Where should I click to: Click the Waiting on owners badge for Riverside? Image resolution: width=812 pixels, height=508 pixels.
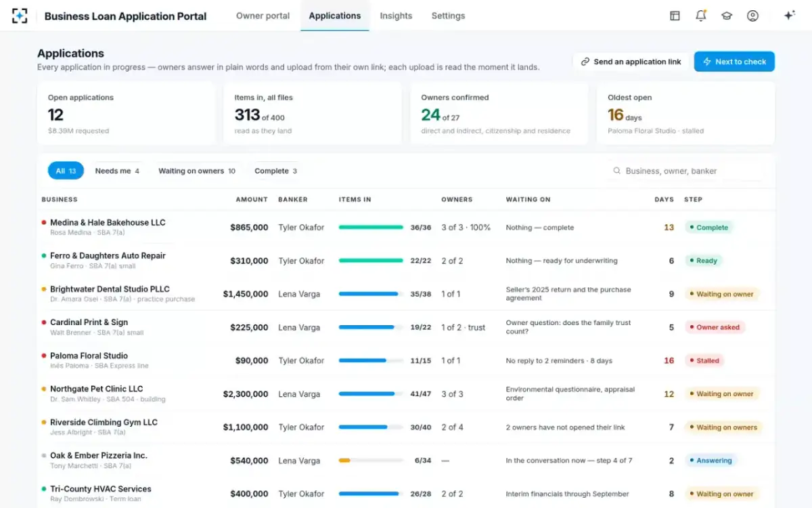point(723,427)
